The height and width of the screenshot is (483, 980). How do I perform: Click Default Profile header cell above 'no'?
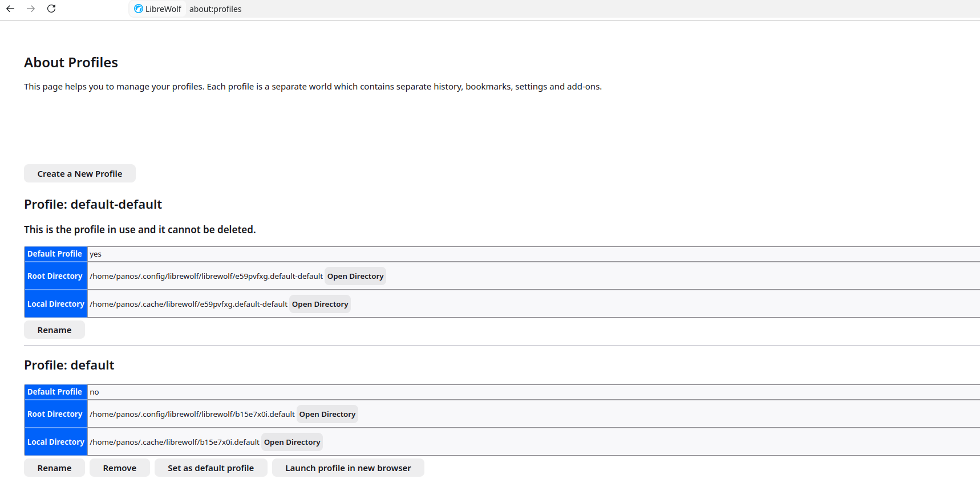[55, 392]
